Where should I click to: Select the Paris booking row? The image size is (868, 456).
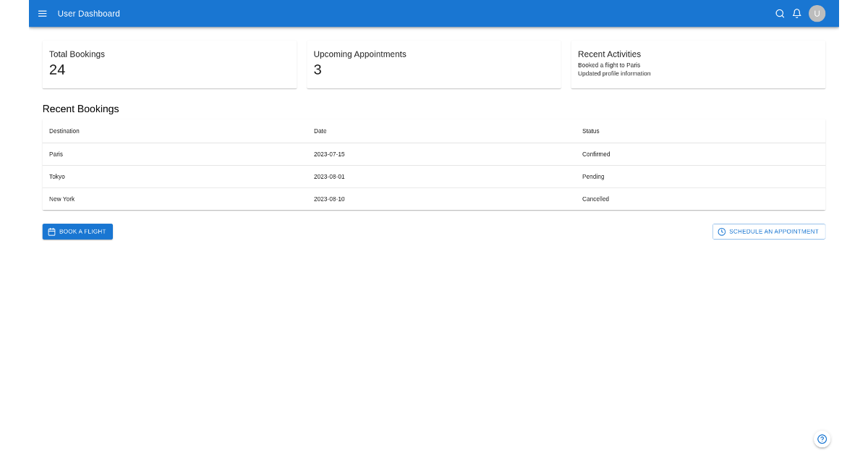tap(289, 154)
